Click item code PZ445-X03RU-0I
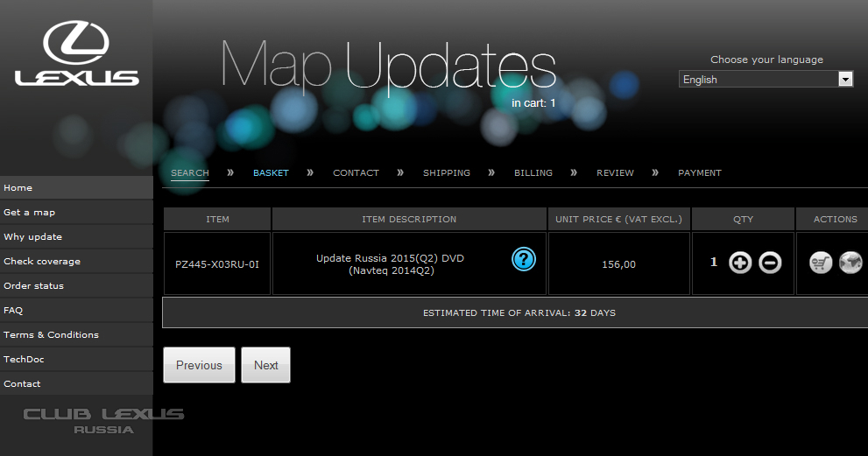The height and width of the screenshot is (456, 868). point(217,264)
